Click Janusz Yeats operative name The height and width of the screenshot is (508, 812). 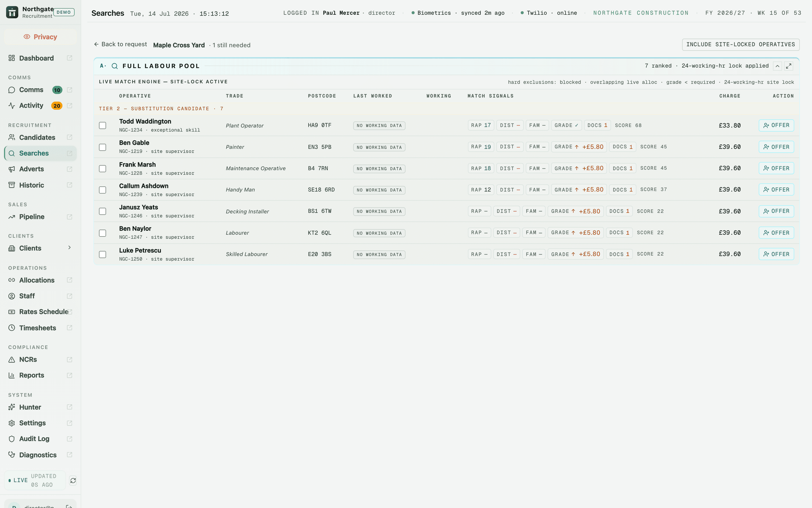click(x=139, y=207)
